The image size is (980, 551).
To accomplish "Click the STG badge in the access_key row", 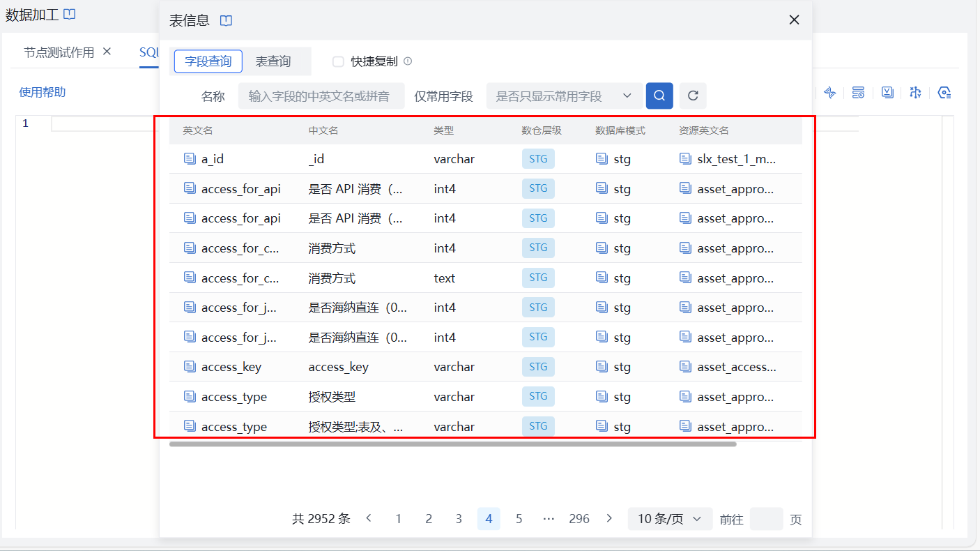I will pyautogui.click(x=538, y=367).
